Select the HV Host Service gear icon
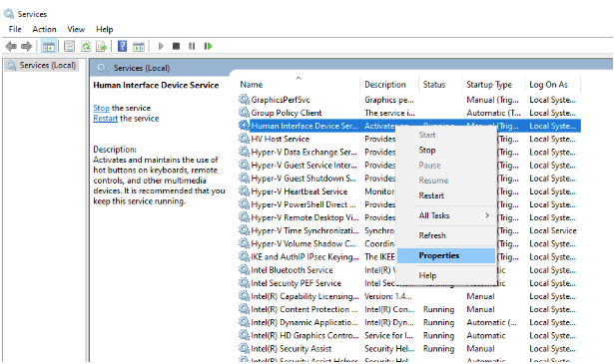 245,139
